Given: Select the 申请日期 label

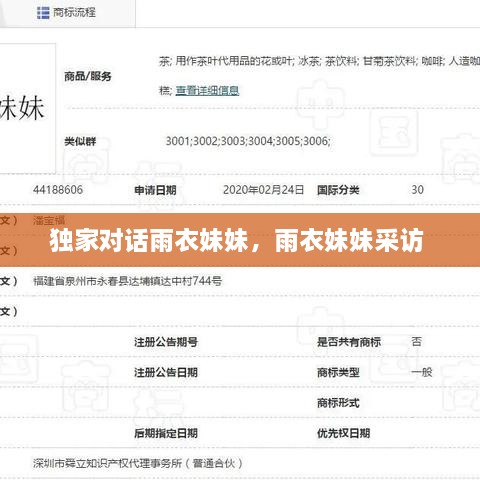Looking at the screenshot, I should 155,190.
